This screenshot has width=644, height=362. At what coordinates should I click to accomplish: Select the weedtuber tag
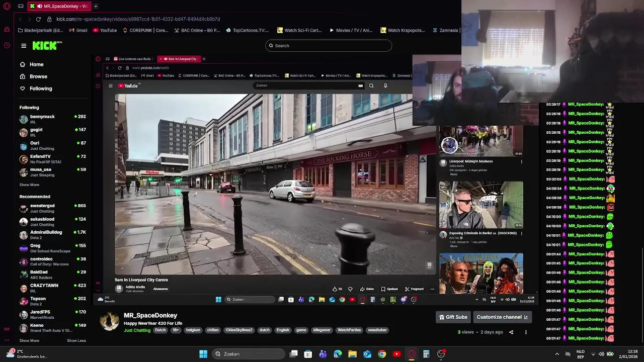[377, 330]
